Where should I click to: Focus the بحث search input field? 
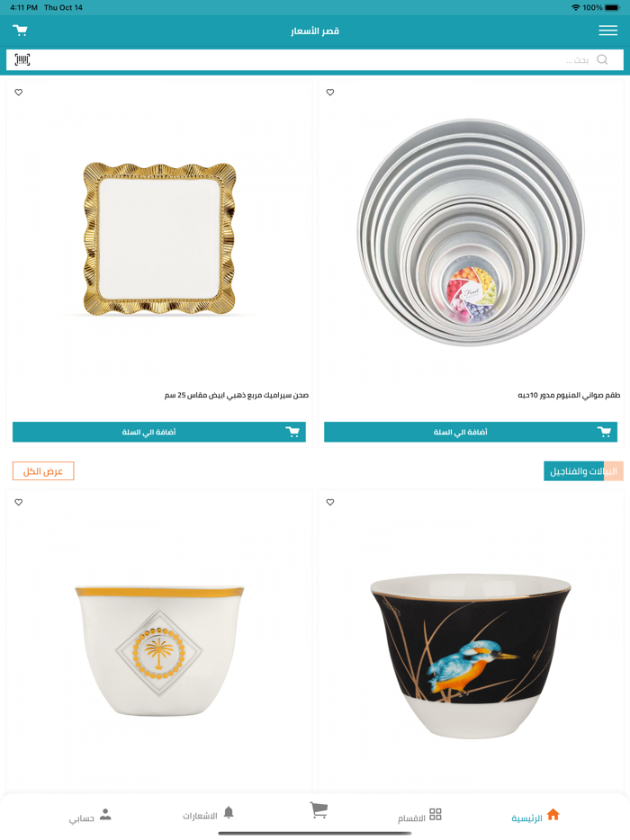(315, 59)
